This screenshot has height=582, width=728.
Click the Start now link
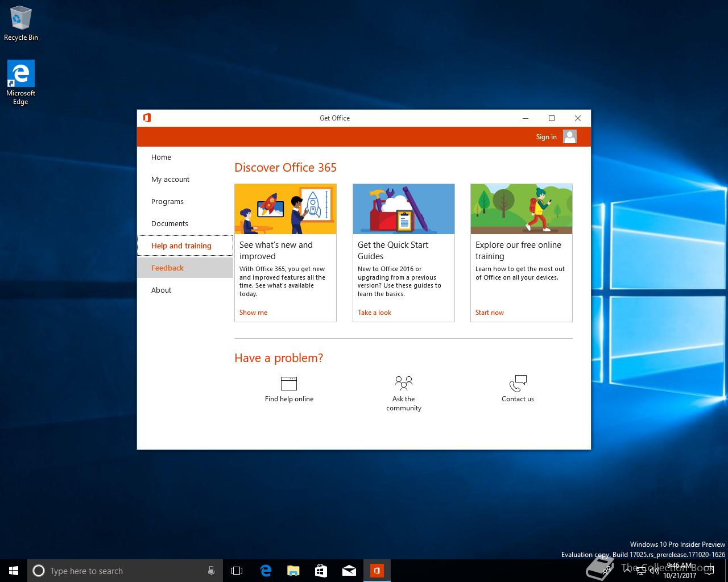(490, 313)
